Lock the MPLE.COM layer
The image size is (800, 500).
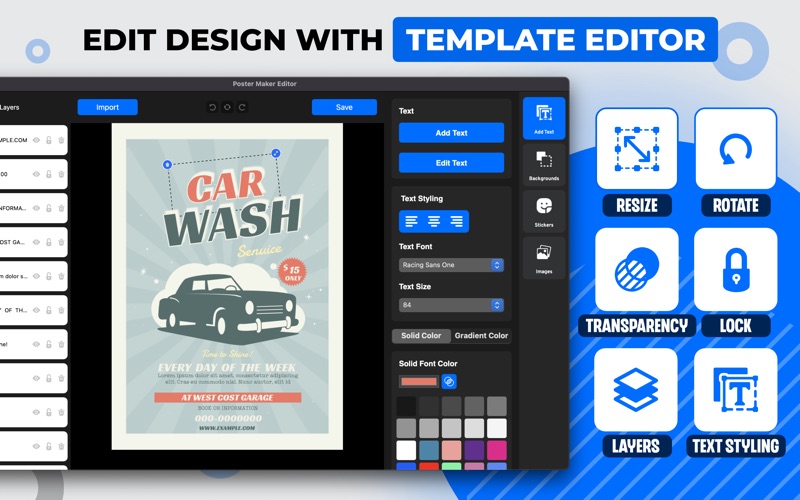click(x=49, y=140)
